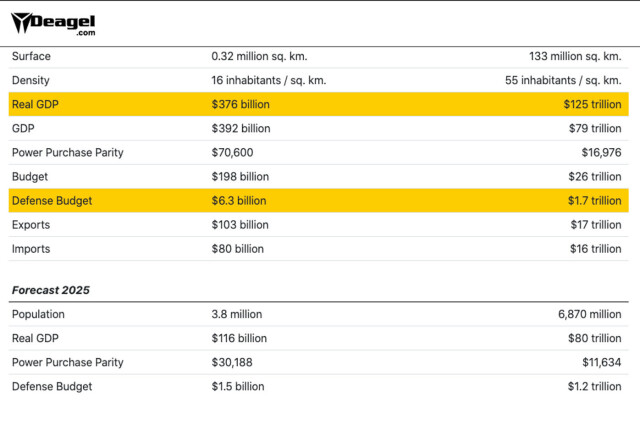Click the Imports row label
The height and width of the screenshot is (430, 640).
(32, 249)
